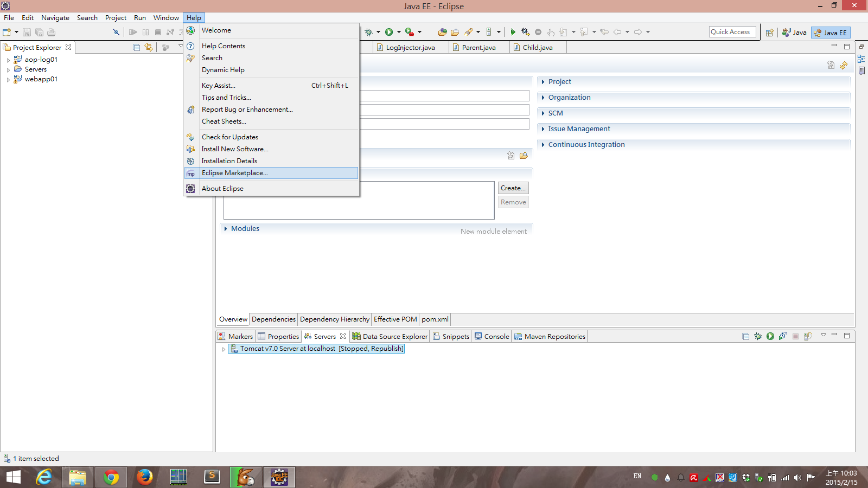Open the Task List view from right trim

(x=861, y=70)
